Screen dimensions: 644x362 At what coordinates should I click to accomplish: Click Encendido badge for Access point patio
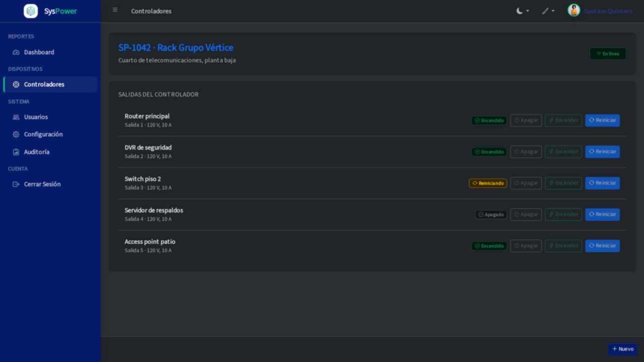tap(489, 246)
